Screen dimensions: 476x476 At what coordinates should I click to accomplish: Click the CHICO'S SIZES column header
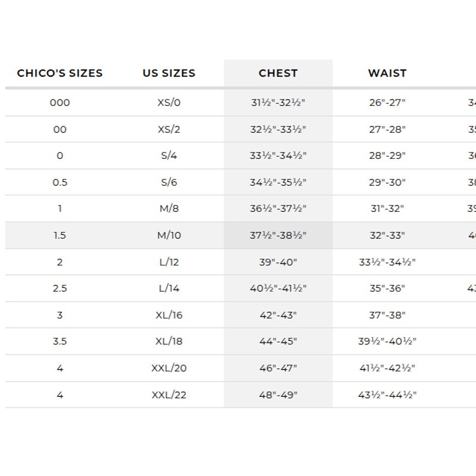[60, 73]
